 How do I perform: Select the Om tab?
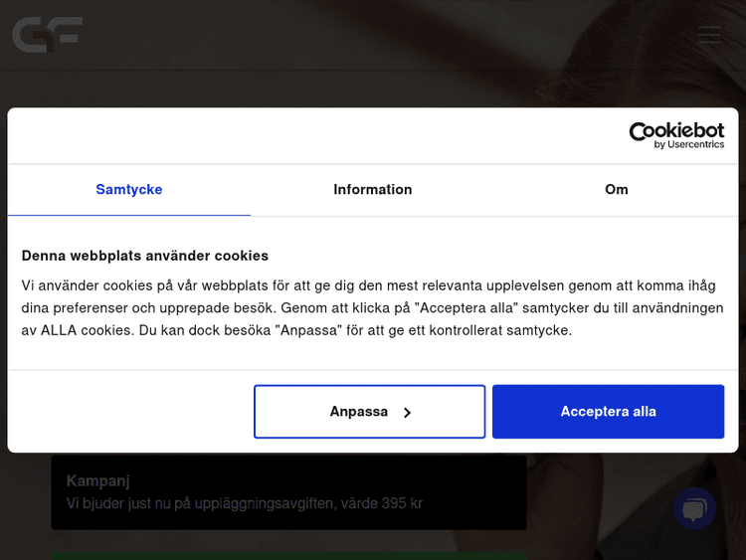pyautogui.click(x=616, y=189)
